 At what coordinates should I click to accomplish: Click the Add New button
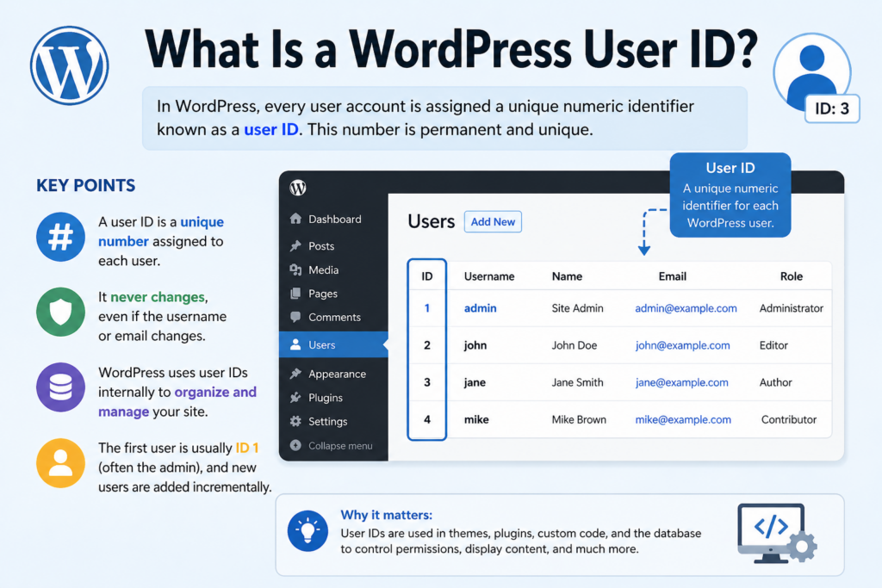493,221
